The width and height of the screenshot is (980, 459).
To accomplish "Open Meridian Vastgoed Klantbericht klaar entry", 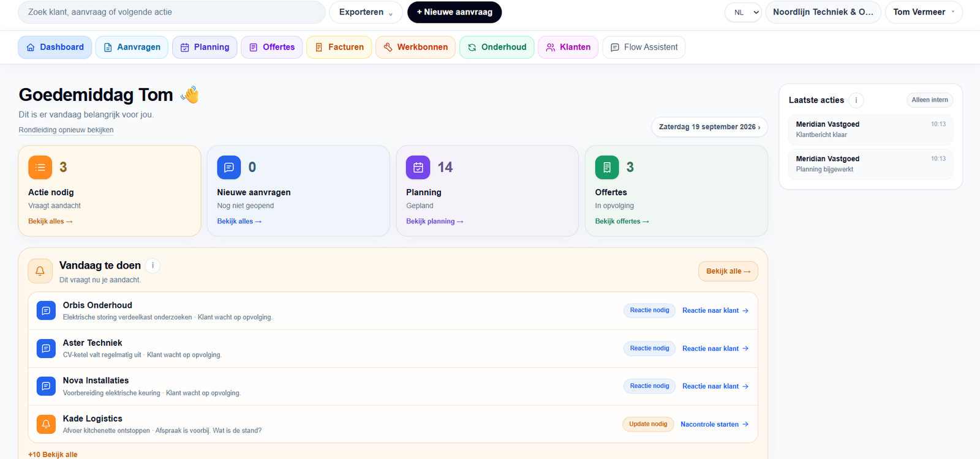I will [870, 130].
